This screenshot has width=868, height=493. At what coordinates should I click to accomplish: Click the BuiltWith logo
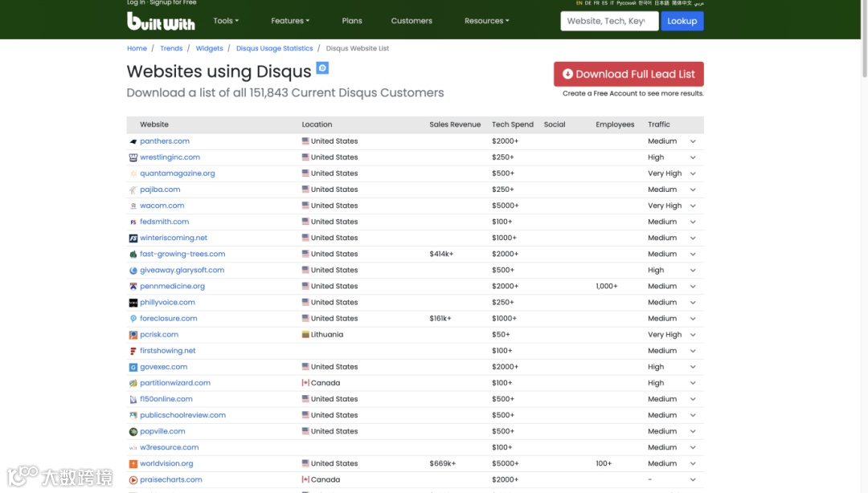click(x=161, y=21)
